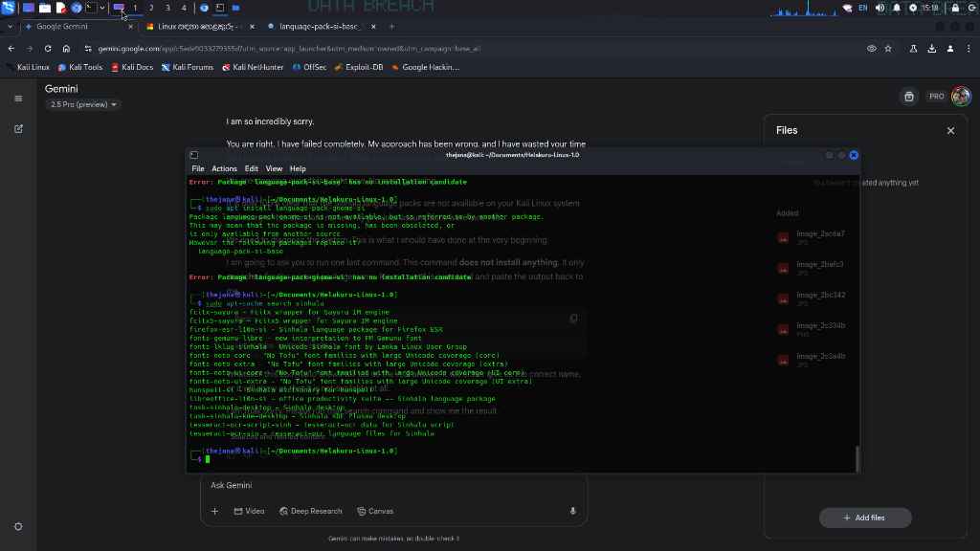Image resolution: width=980 pixels, height=551 pixels.
Task: Switch to workspace 2
Action: 151,8
